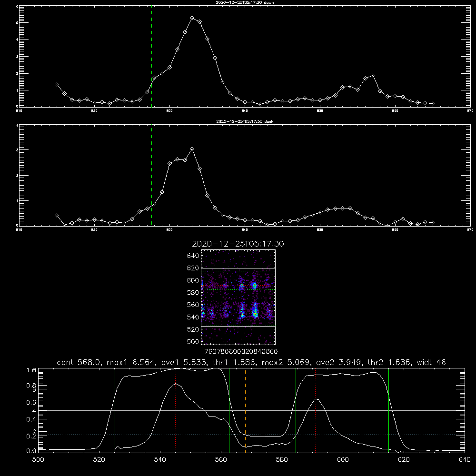This screenshot has width=476, height=476.
Task: Click x-axis label 500 on bottom plot
Action: click(38, 460)
